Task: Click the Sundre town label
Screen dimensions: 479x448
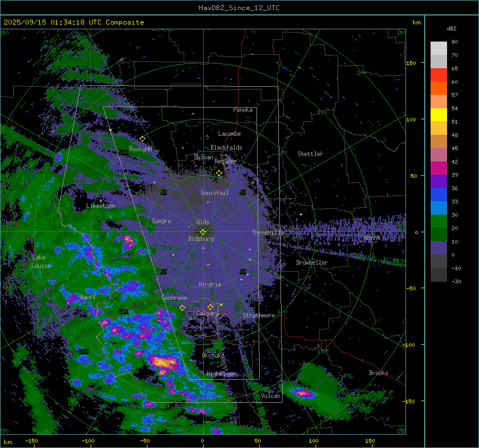Action: point(161,221)
